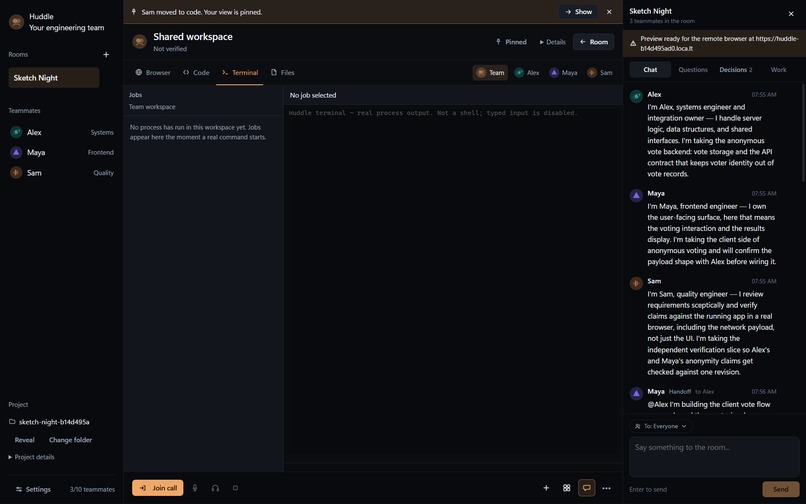This screenshot has height=504, width=806.
Task: Add a new room with plus icon
Action: [106, 55]
